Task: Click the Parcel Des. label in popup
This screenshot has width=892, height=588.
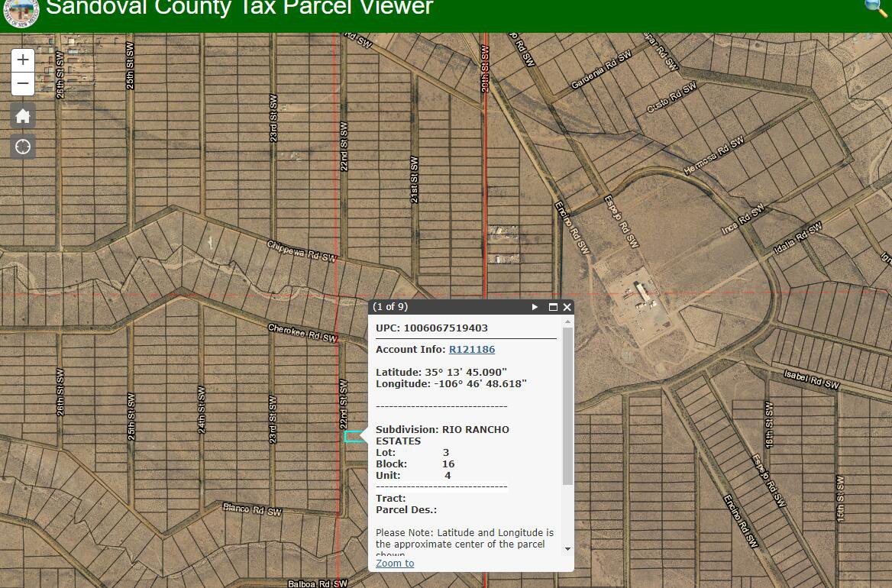Action: (x=406, y=510)
